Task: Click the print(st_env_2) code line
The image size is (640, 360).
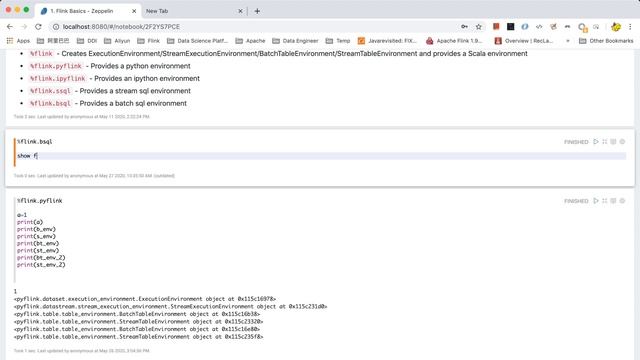Action: click(x=41, y=265)
